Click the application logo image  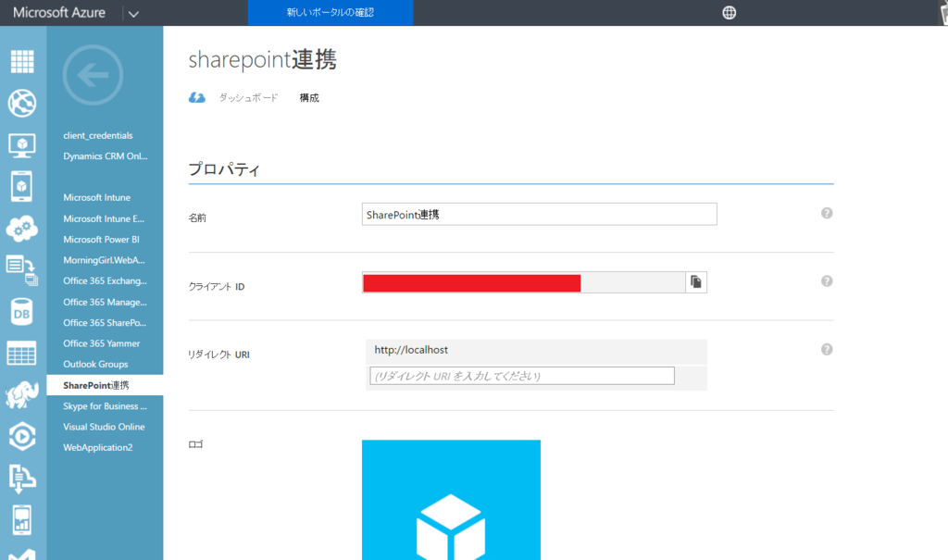coord(451,500)
